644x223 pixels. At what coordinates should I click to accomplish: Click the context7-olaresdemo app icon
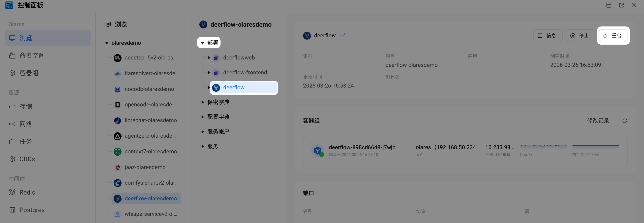pyautogui.click(x=118, y=152)
